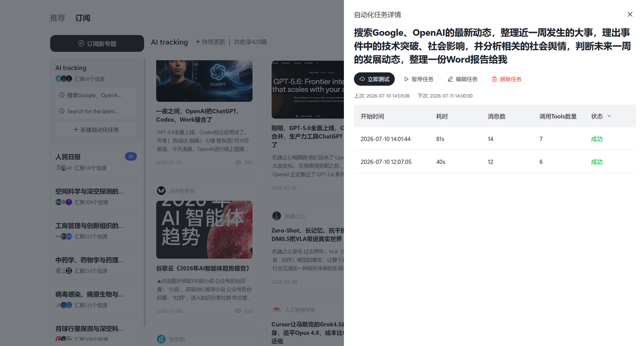The image size is (644, 346).
Task: Click the GPT-5.6 Frontier article thumbnail
Action: (308, 90)
